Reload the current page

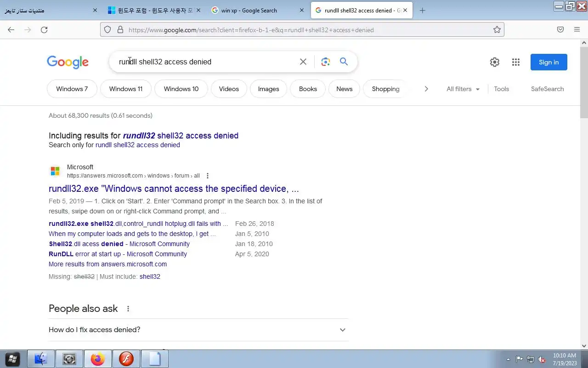(x=44, y=30)
